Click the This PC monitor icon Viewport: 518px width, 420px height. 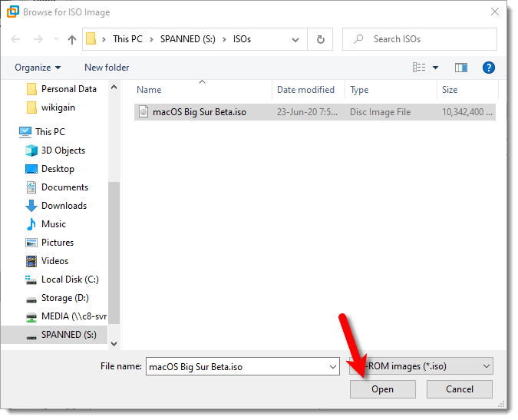25,132
